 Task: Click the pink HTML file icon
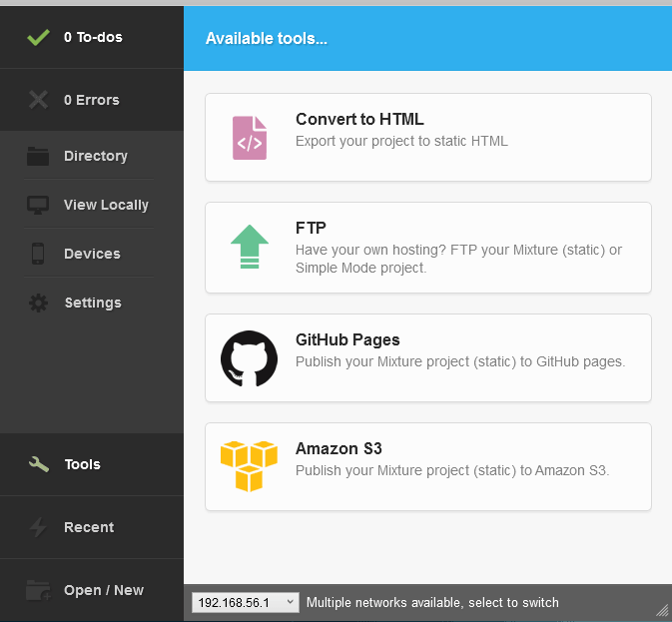(250, 138)
